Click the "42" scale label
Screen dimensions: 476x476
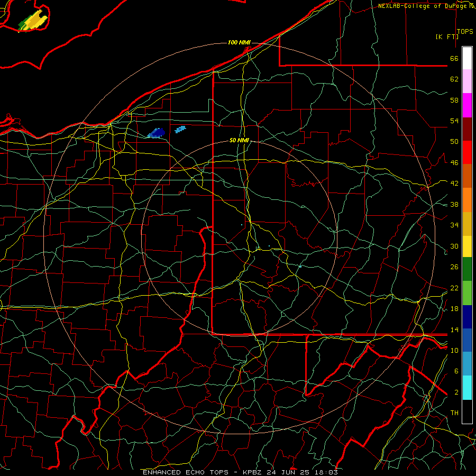tap(454, 184)
